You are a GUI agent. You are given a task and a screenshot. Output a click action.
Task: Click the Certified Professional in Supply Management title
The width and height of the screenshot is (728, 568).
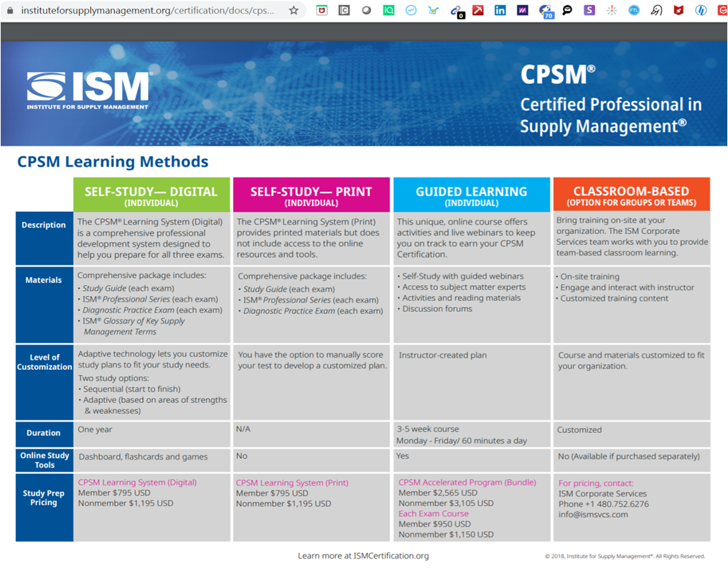point(611,115)
